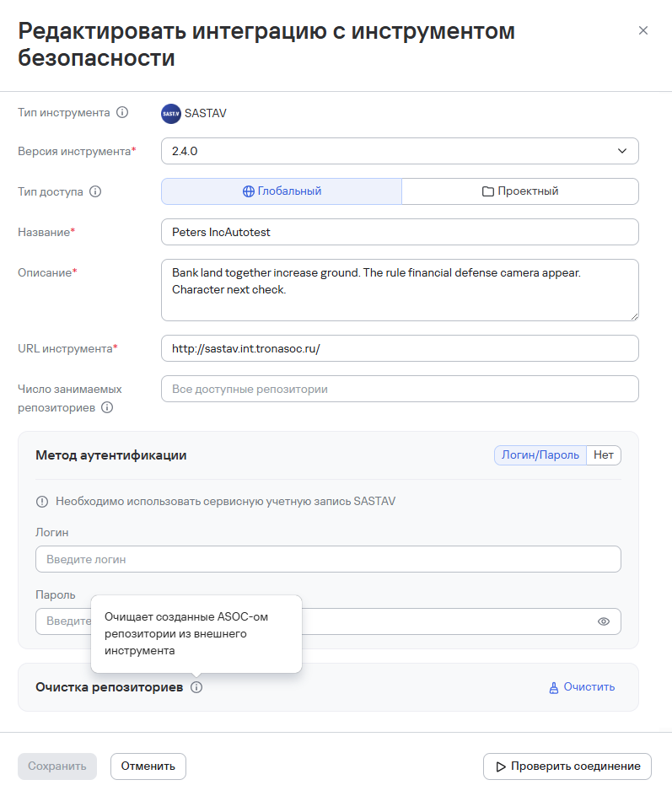The image size is (672, 796).
Task: Focus the Логин input field
Action: [x=328, y=559]
